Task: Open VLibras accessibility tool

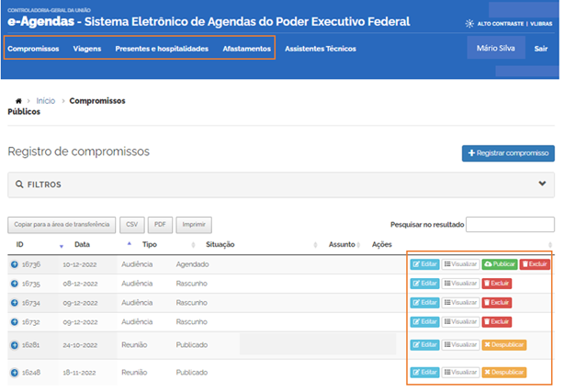Action: 539,23
